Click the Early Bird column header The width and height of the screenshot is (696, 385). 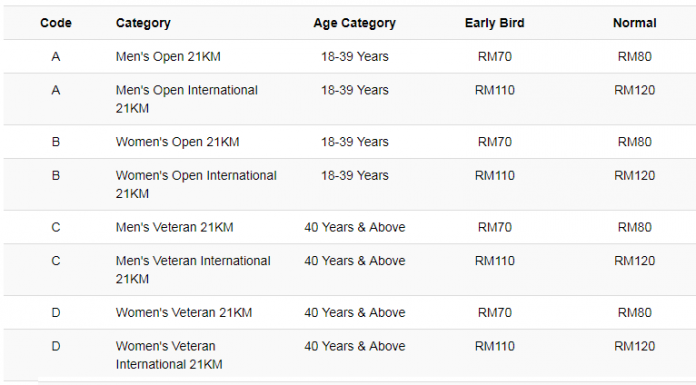point(494,23)
